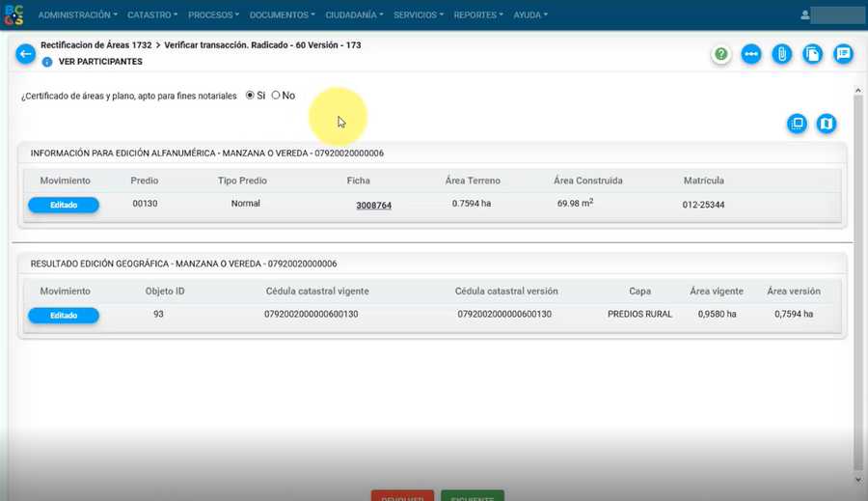Click the vertical scrollbar up arrow
This screenshot has height=501, width=868.
pos(858,90)
